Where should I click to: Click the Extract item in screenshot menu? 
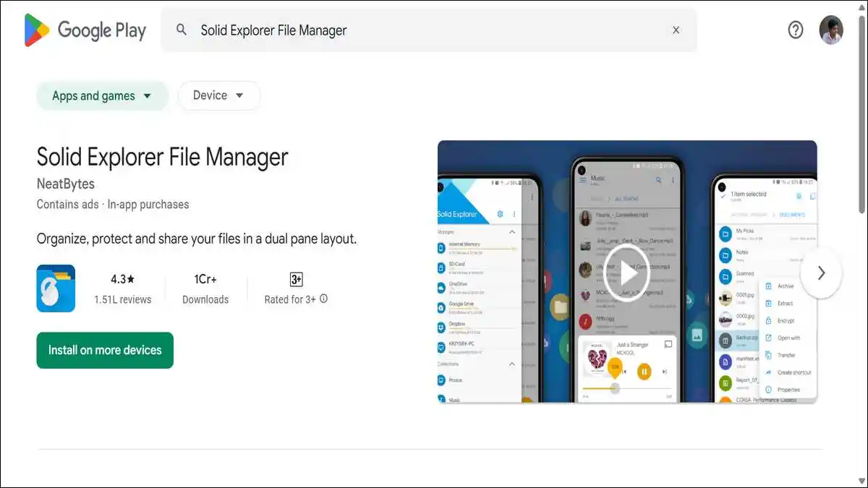785,304
